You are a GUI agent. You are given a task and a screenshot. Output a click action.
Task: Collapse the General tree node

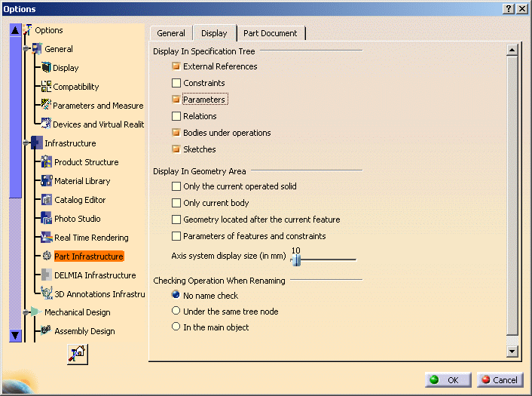(26, 49)
